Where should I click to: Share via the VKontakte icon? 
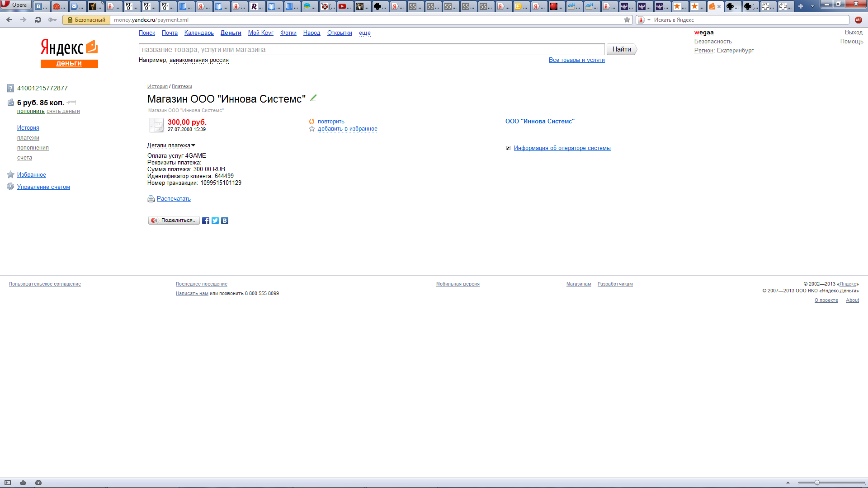[225, 221]
